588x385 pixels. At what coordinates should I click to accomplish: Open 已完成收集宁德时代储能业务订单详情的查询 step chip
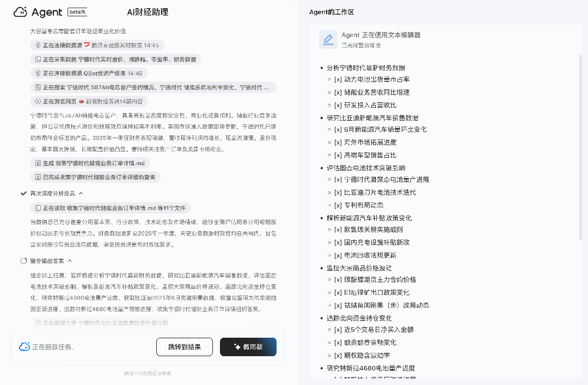(x=95, y=177)
